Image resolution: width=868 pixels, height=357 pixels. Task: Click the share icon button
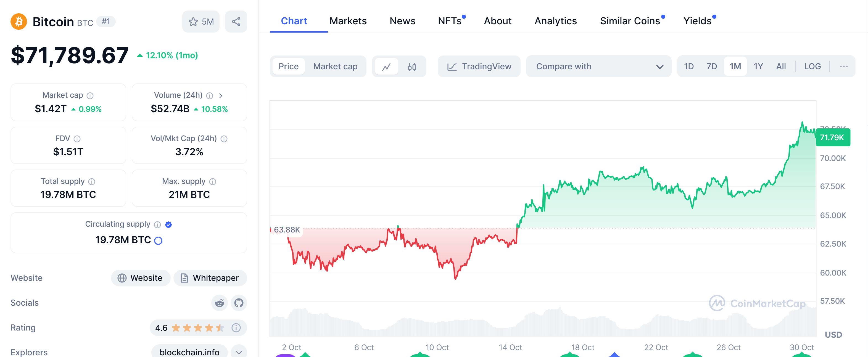tap(236, 22)
